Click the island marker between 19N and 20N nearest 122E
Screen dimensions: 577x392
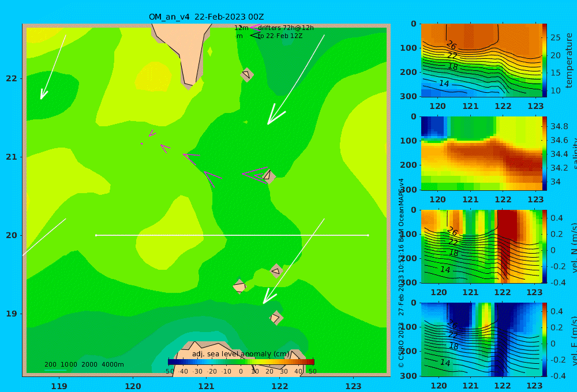[x=276, y=271]
